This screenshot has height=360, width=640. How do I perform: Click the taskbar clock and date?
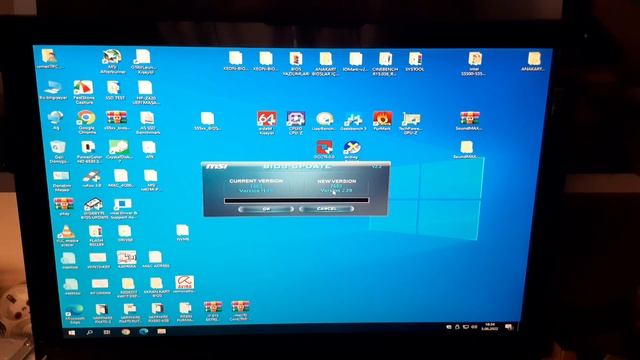489,327
